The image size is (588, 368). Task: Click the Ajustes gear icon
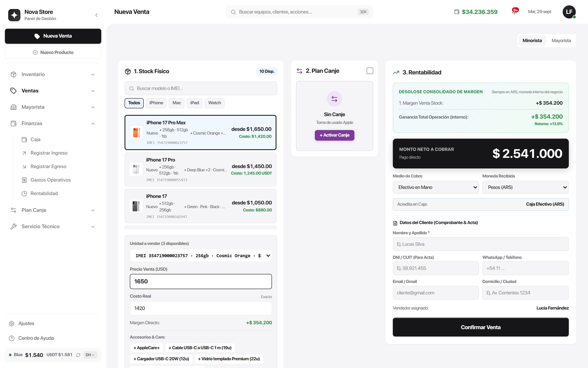(x=12, y=323)
